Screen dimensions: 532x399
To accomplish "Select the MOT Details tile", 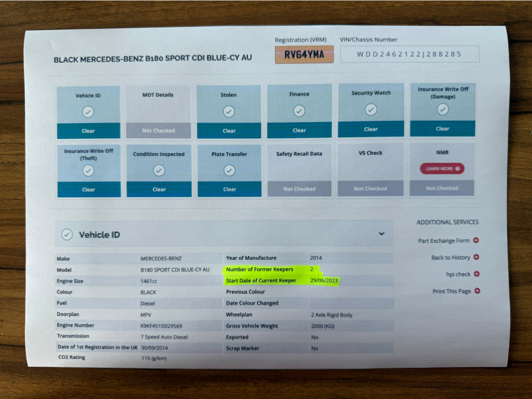I will (x=158, y=112).
